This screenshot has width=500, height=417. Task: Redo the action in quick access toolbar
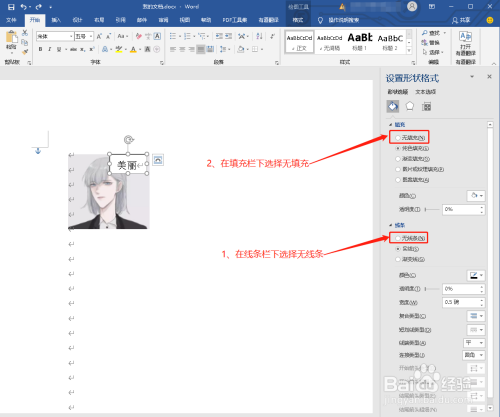[x=39, y=7]
